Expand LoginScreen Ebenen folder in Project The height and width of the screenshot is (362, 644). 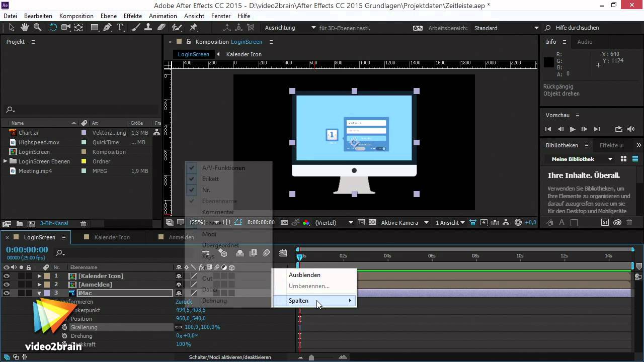6,161
